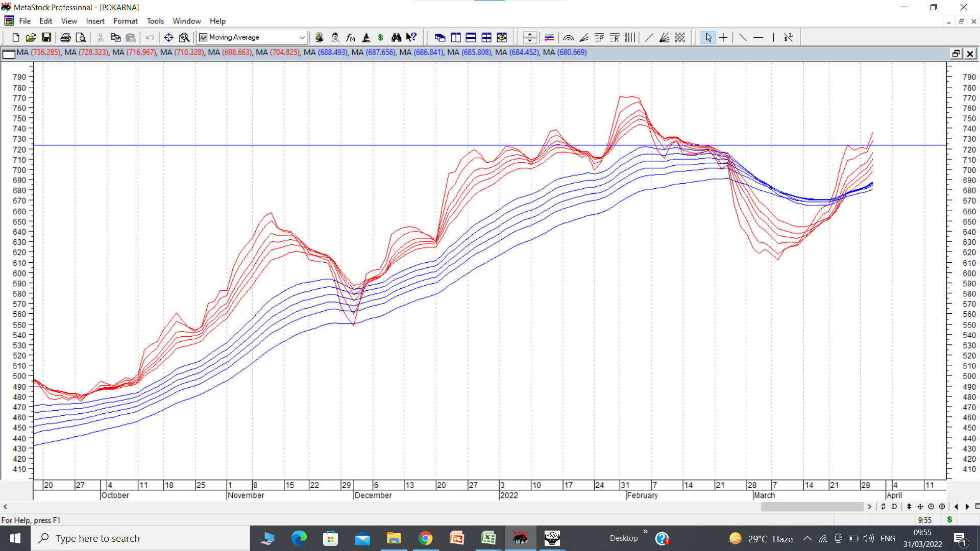The width and height of the screenshot is (980, 551).
Task: Open the Indicator Builder fx icon
Action: [350, 37]
